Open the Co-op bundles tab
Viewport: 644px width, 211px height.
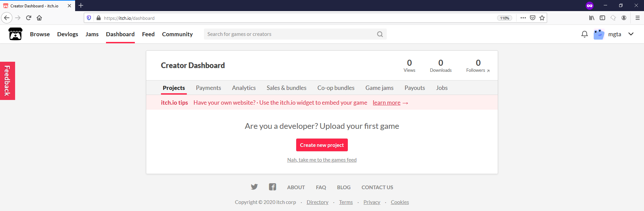[x=336, y=88]
